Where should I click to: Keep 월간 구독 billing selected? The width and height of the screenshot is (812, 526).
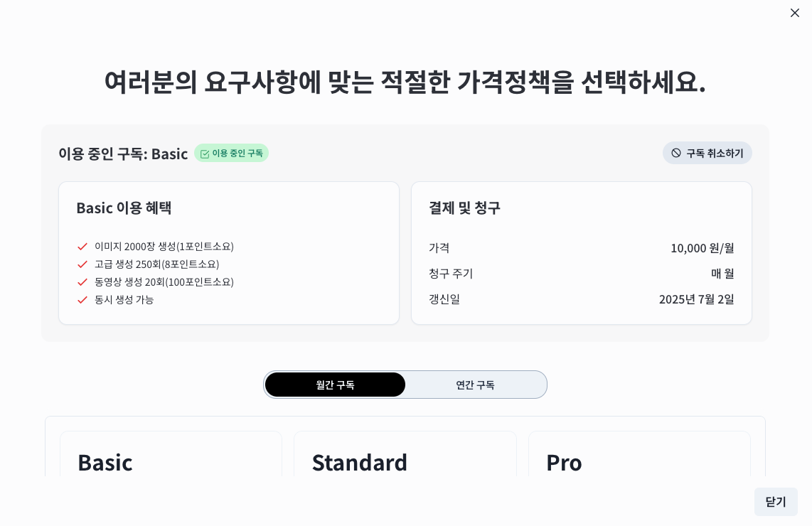335,385
